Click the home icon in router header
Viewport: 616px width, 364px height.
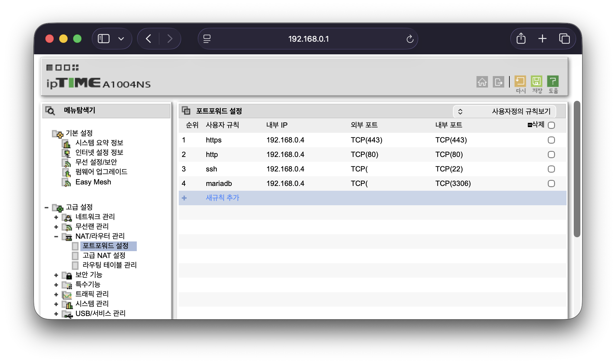pyautogui.click(x=482, y=81)
